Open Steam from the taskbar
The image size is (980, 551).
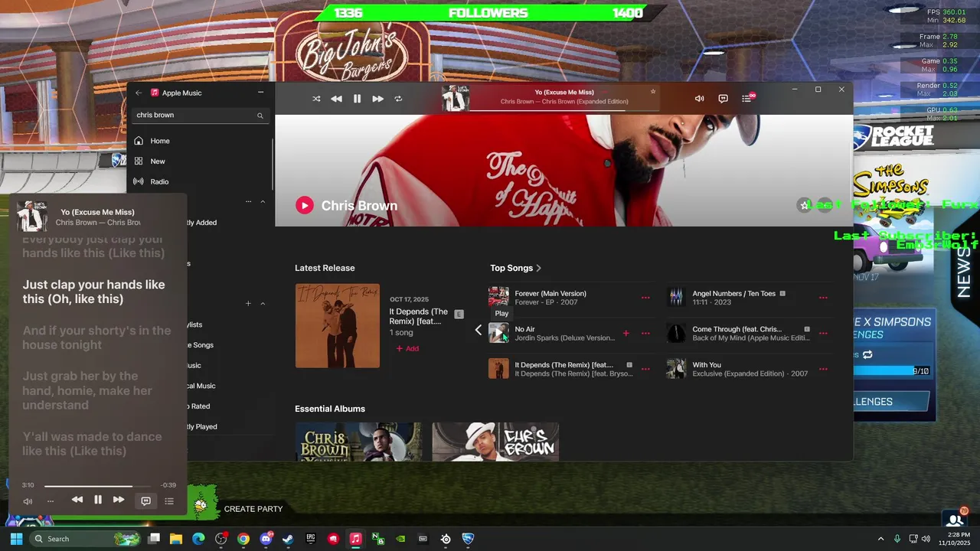click(288, 539)
